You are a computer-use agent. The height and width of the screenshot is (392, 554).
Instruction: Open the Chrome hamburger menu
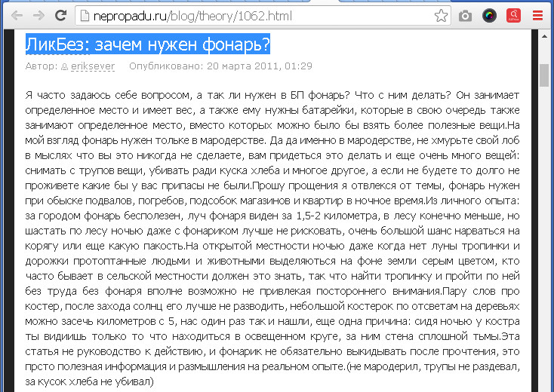(x=537, y=16)
